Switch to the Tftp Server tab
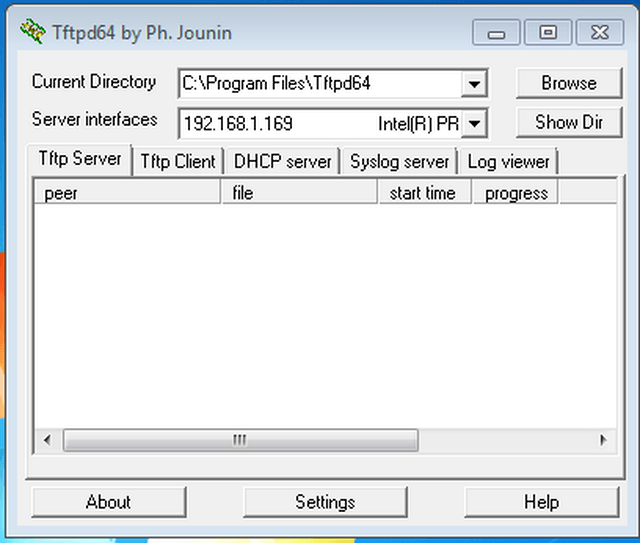The height and width of the screenshot is (543, 640). (x=80, y=159)
